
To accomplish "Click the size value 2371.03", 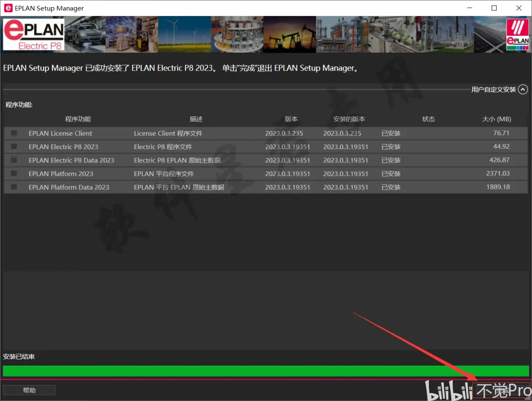I will click(498, 173).
